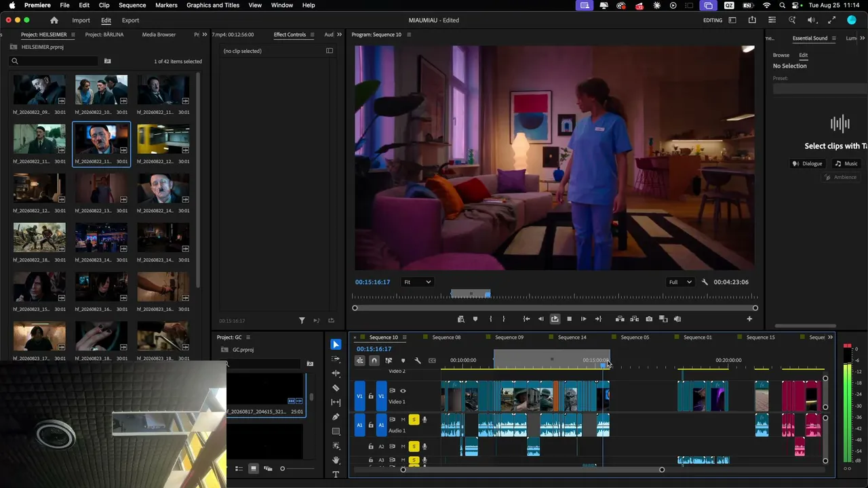Open the Fit zoom level dropdown

(417, 282)
